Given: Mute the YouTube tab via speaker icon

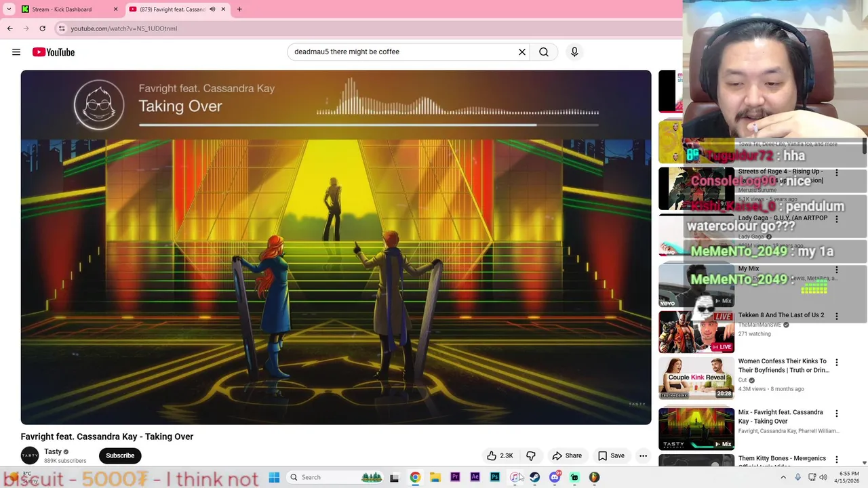Looking at the screenshot, I should 212,9.
